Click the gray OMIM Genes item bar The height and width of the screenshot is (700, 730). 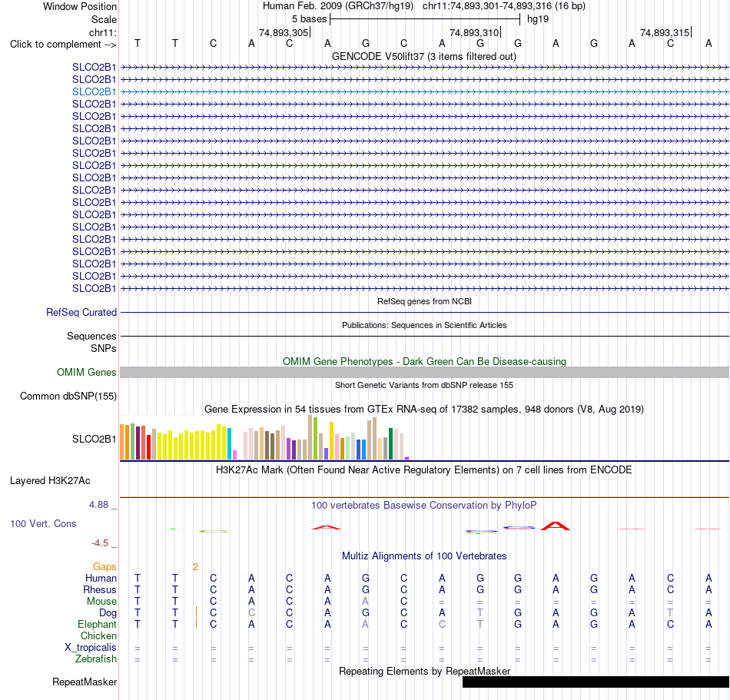coord(424,373)
